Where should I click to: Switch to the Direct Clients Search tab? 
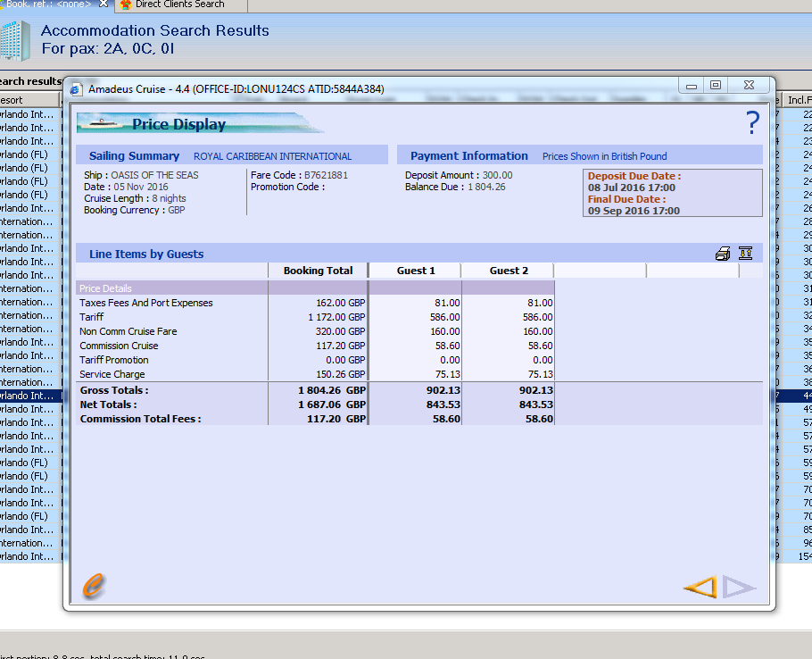[x=179, y=4]
